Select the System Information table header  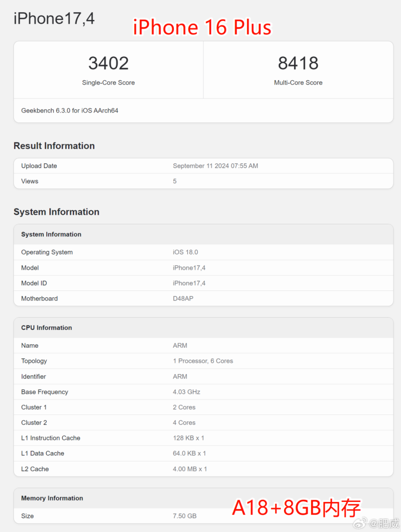tap(51, 234)
